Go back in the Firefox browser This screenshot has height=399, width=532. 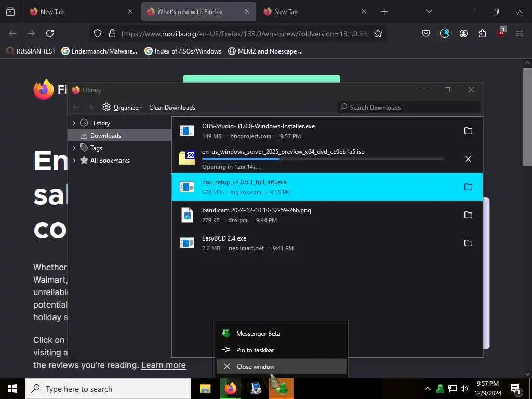click(x=12, y=33)
